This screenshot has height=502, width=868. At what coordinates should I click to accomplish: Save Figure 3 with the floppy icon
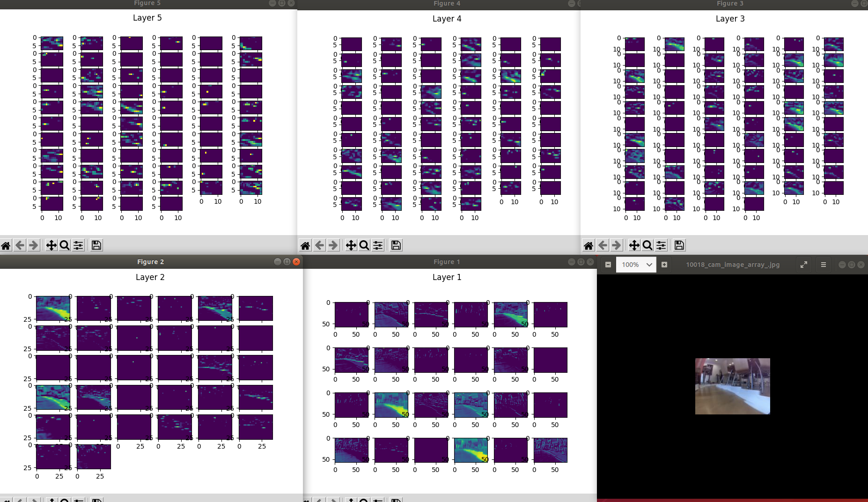679,245
